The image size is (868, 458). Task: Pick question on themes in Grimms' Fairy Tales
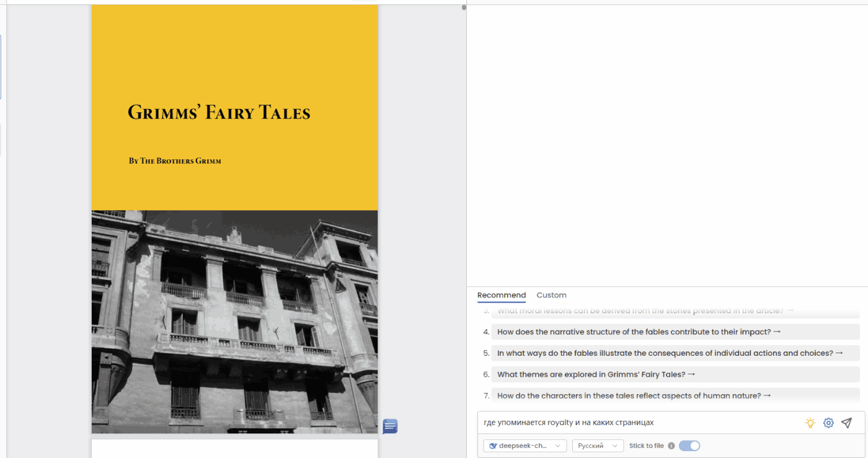pos(595,374)
